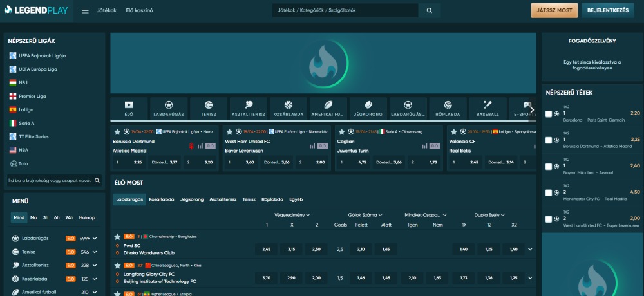
Task: Expand the Labdarúgás menu entry
Action: point(95,239)
